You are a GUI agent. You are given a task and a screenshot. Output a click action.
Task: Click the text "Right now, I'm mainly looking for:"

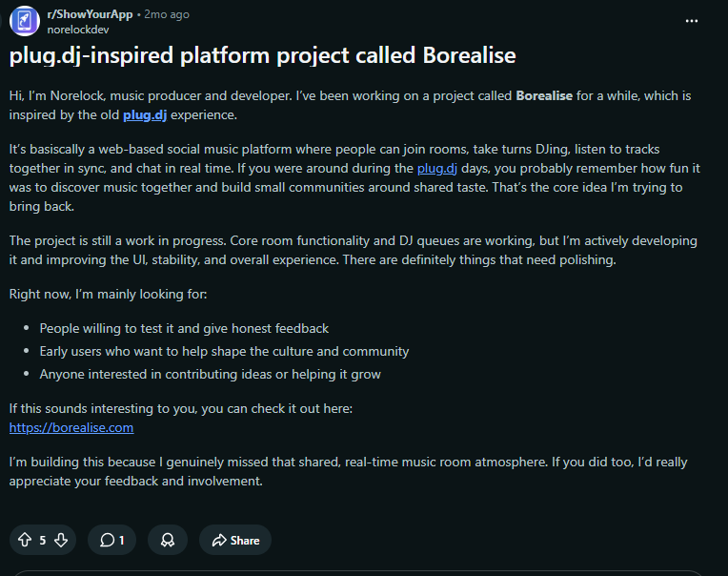coord(109,294)
